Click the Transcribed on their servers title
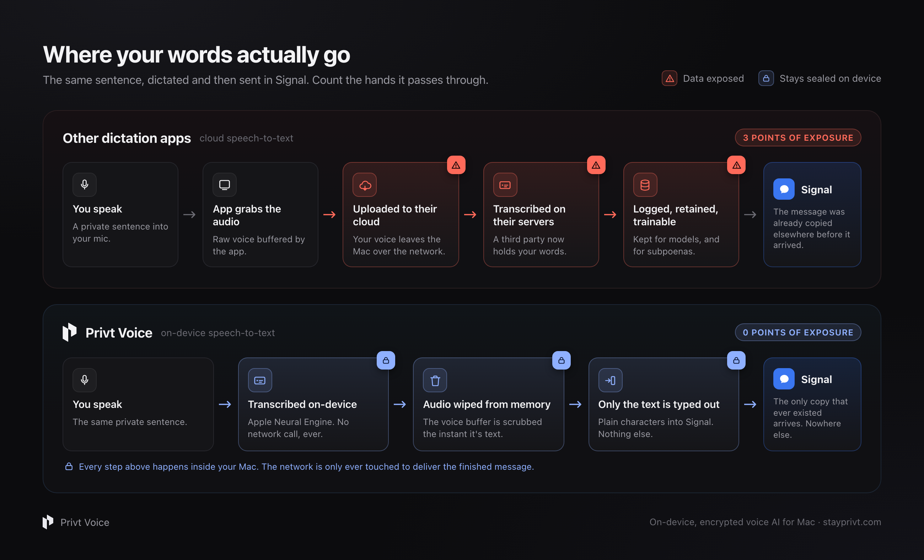924x560 pixels. tap(529, 215)
